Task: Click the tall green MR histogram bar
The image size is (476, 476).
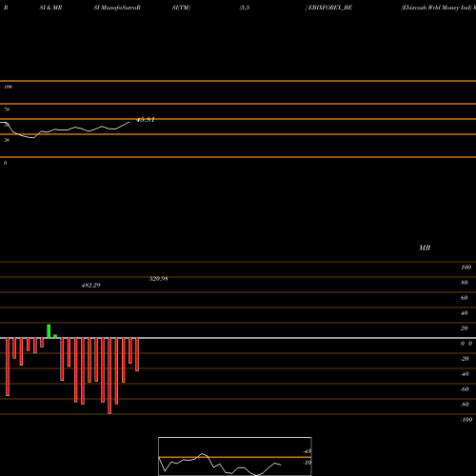Action: [x=49, y=331]
